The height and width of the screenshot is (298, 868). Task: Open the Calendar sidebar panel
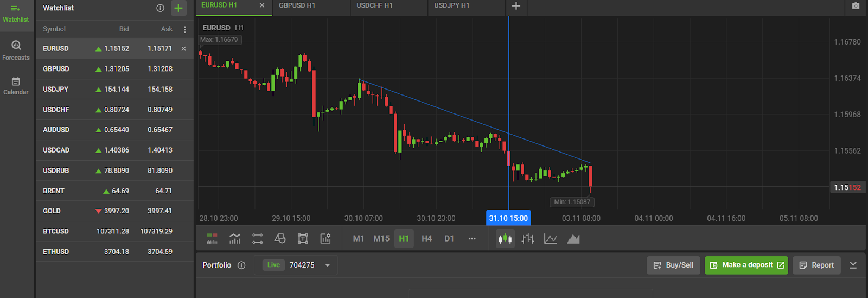pyautogui.click(x=16, y=86)
